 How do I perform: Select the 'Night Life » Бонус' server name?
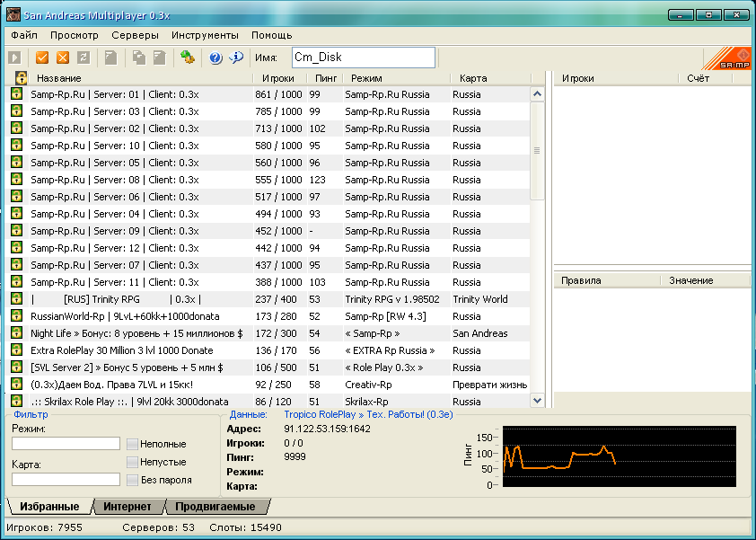coord(137,333)
